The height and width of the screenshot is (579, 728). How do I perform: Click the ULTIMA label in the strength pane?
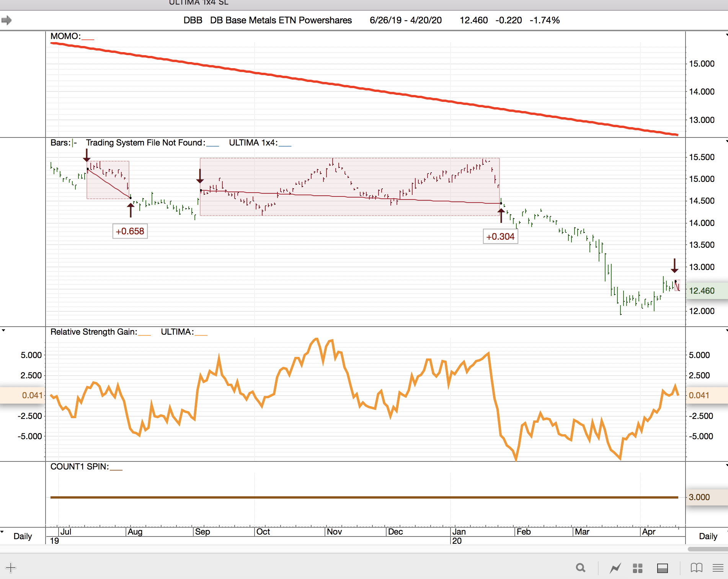(x=177, y=332)
